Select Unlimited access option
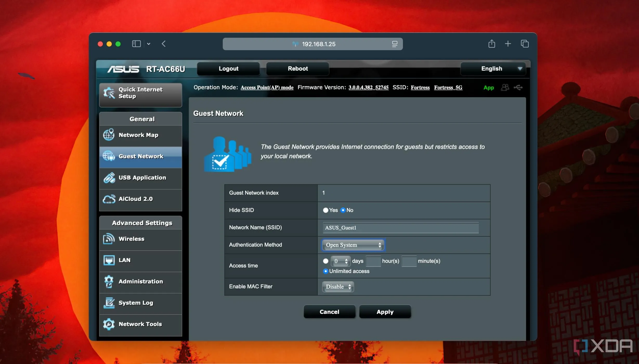Screen dimensions: 639x364 [325, 271]
